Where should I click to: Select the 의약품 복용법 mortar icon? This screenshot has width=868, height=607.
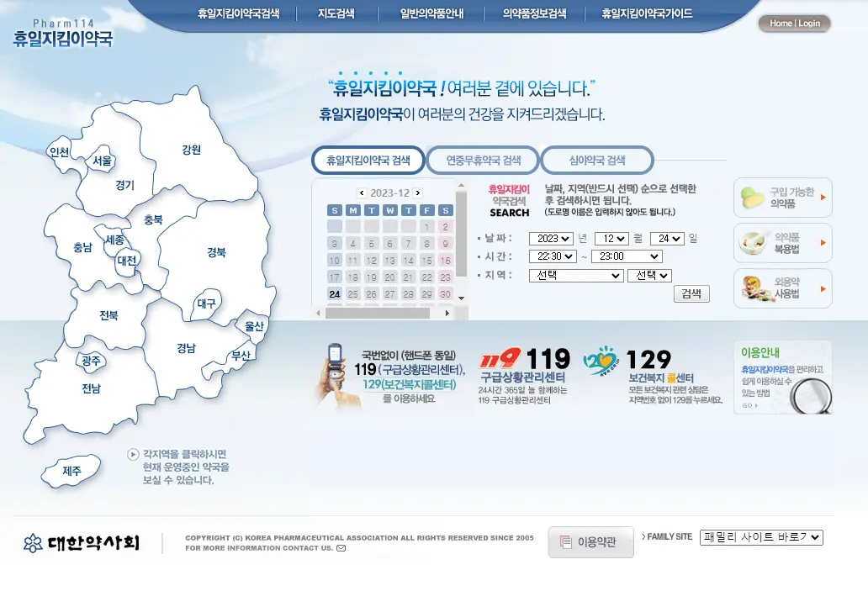point(751,243)
